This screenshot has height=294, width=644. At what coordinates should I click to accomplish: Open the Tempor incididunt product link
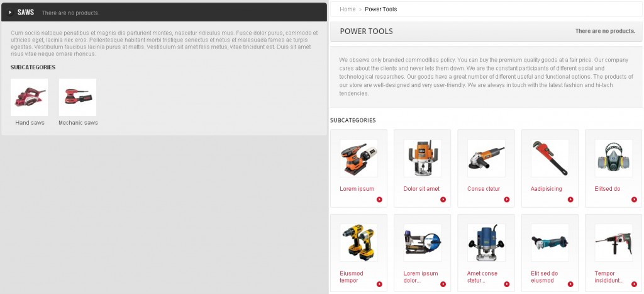tap(608, 277)
